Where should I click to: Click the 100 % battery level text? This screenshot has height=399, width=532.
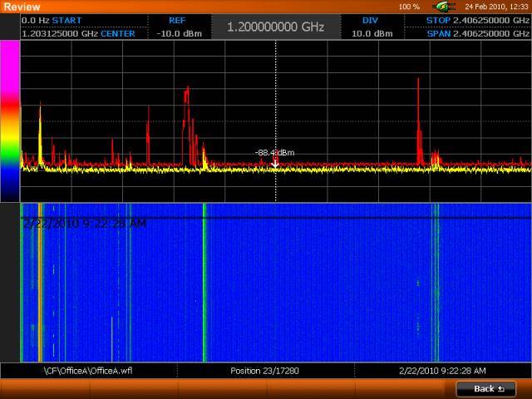[409, 7]
